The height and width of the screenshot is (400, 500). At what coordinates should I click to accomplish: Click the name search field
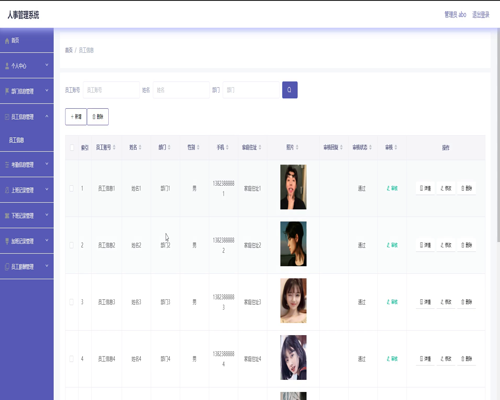click(x=181, y=90)
